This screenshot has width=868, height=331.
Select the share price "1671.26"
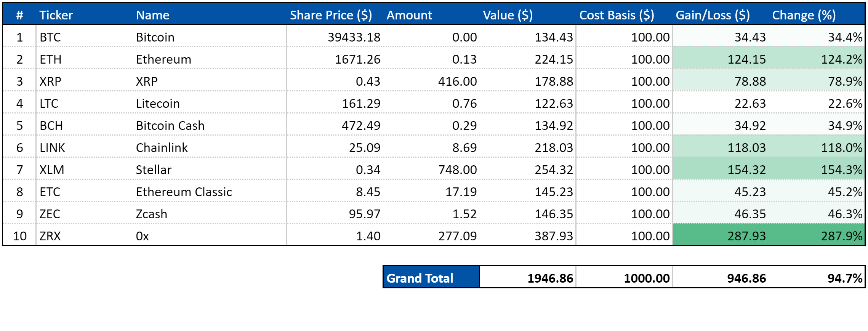(x=357, y=59)
